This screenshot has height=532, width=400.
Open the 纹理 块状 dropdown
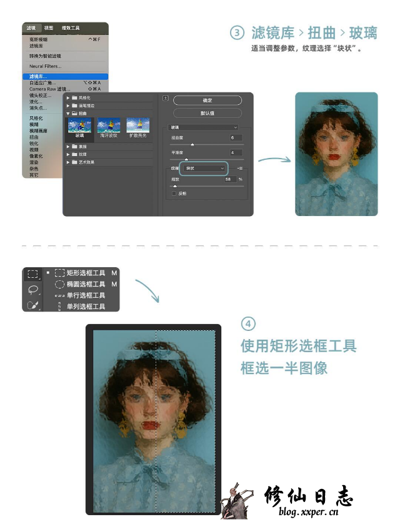204,169
